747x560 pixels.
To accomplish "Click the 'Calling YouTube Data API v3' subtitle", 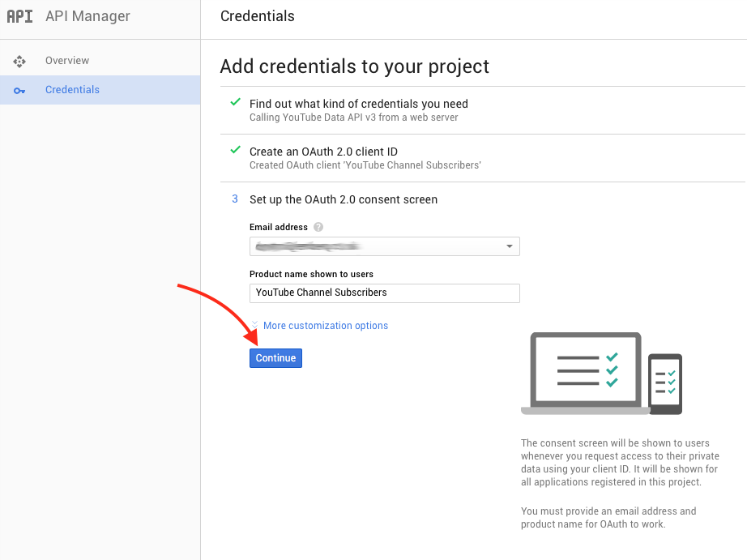I will click(x=353, y=118).
